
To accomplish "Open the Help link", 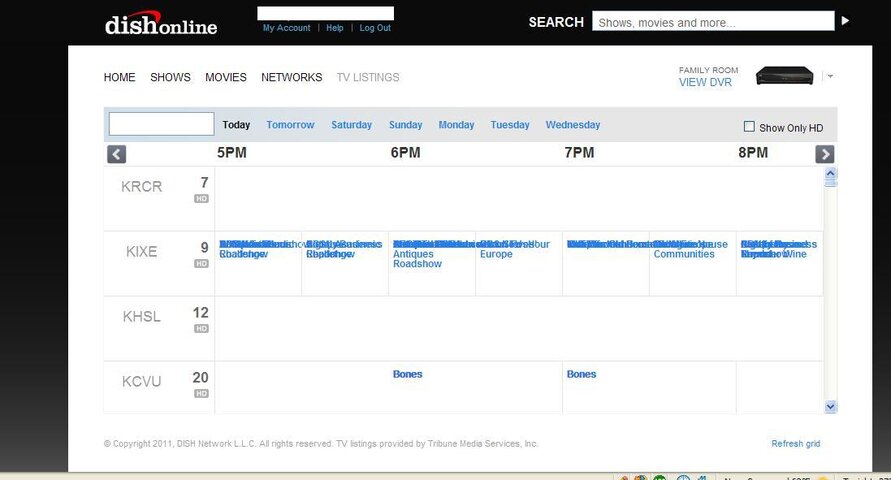I will click(335, 28).
